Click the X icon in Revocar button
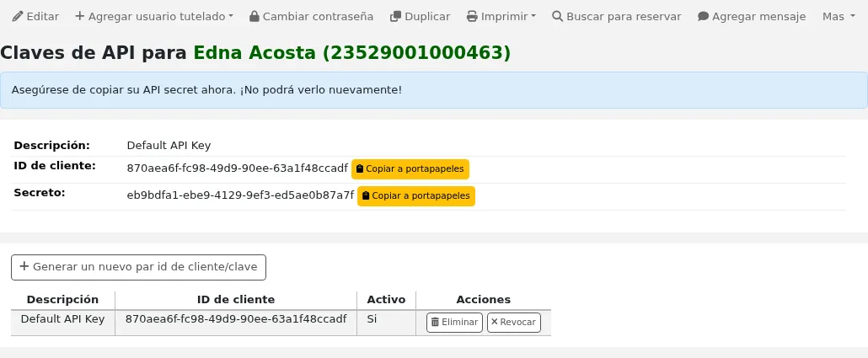 coord(495,322)
